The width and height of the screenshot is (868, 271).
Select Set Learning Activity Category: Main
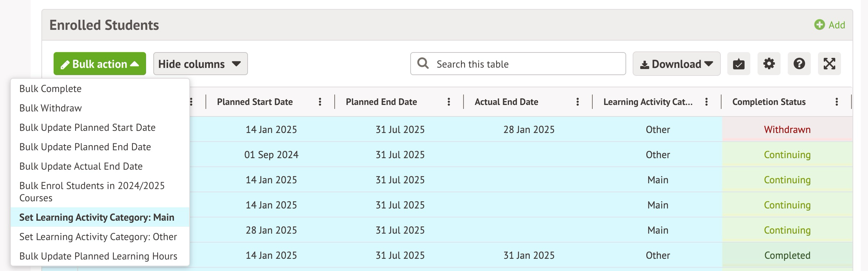(x=97, y=217)
